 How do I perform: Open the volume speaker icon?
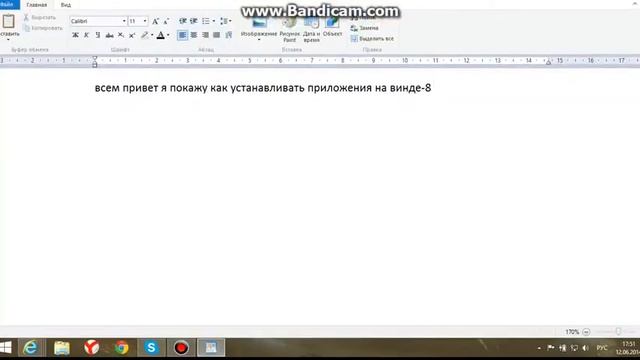point(586,348)
